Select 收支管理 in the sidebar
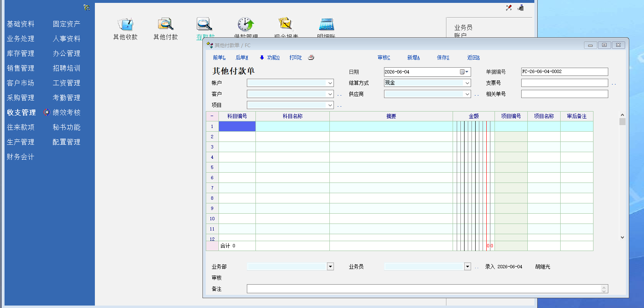The image size is (644, 308). pyautogui.click(x=21, y=113)
